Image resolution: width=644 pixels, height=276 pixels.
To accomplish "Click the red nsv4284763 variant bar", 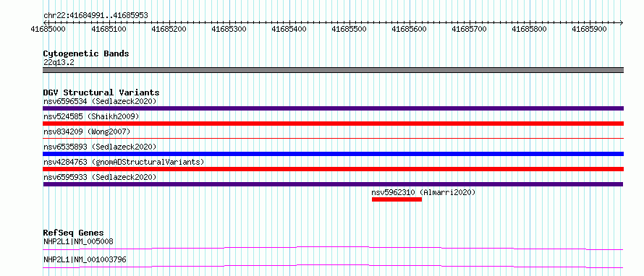I will 333,169.
